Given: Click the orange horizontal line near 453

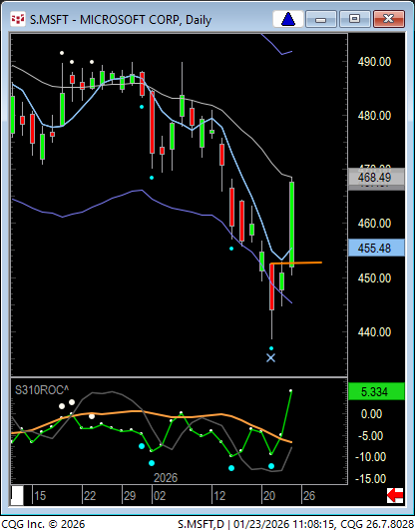Looking at the screenshot, I should [295, 263].
